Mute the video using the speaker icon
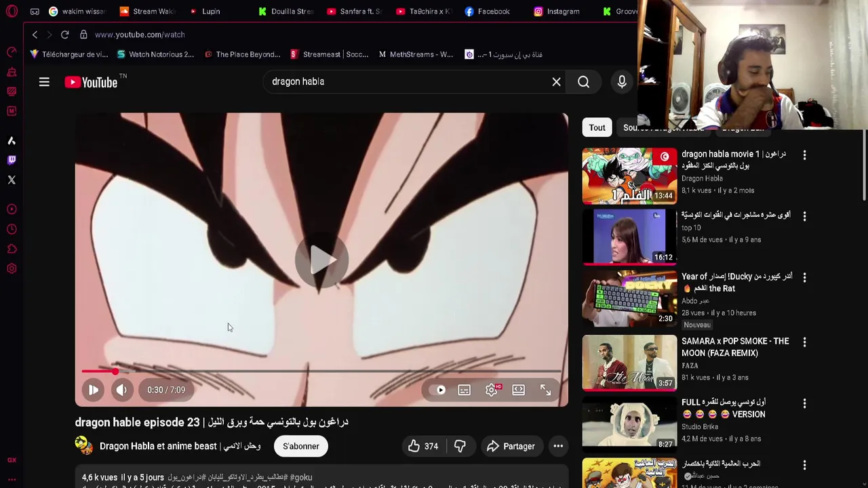Viewport: 868px width, 488px height. click(x=121, y=390)
